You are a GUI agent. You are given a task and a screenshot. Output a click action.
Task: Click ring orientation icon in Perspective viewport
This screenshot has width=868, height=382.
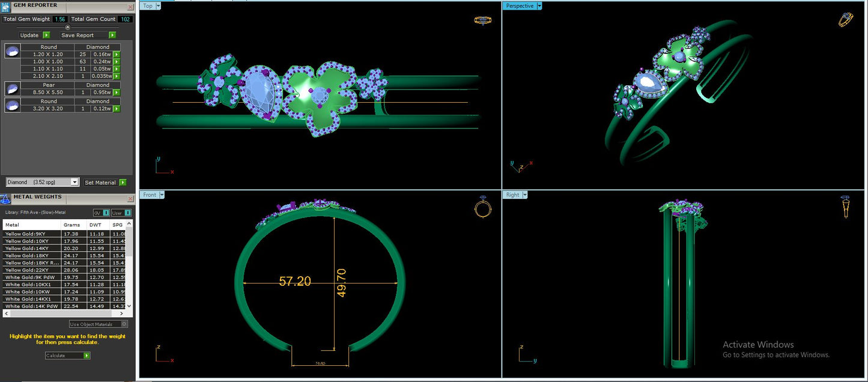click(x=846, y=19)
